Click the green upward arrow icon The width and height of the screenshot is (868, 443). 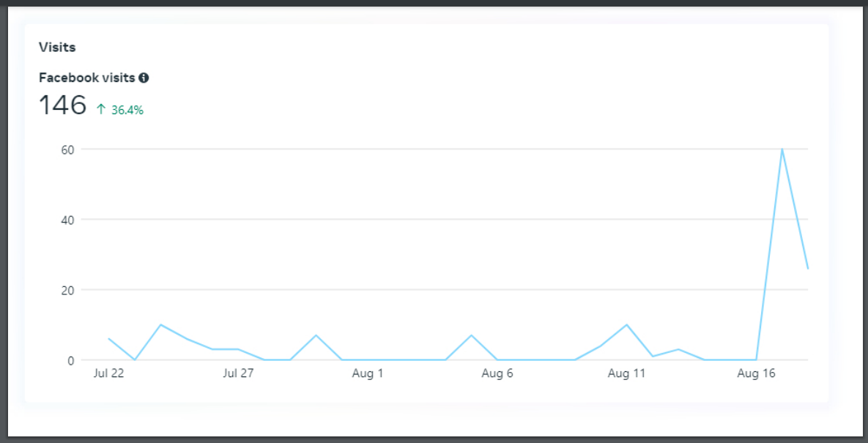(x=101, y=109)
